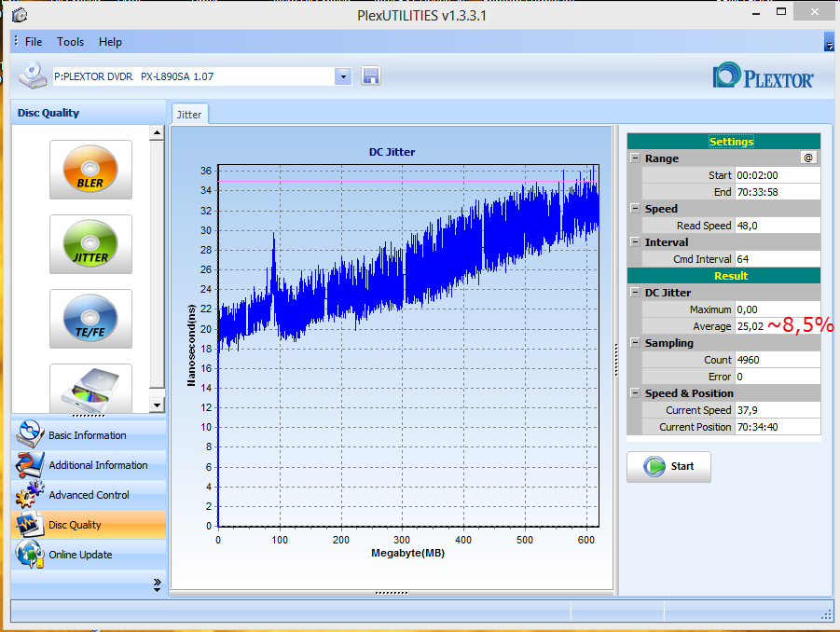This screenshot has height=632, width=840.
Task: Click the PlexUTILITIES app icon in title bar
Action: tap(20, 15)
